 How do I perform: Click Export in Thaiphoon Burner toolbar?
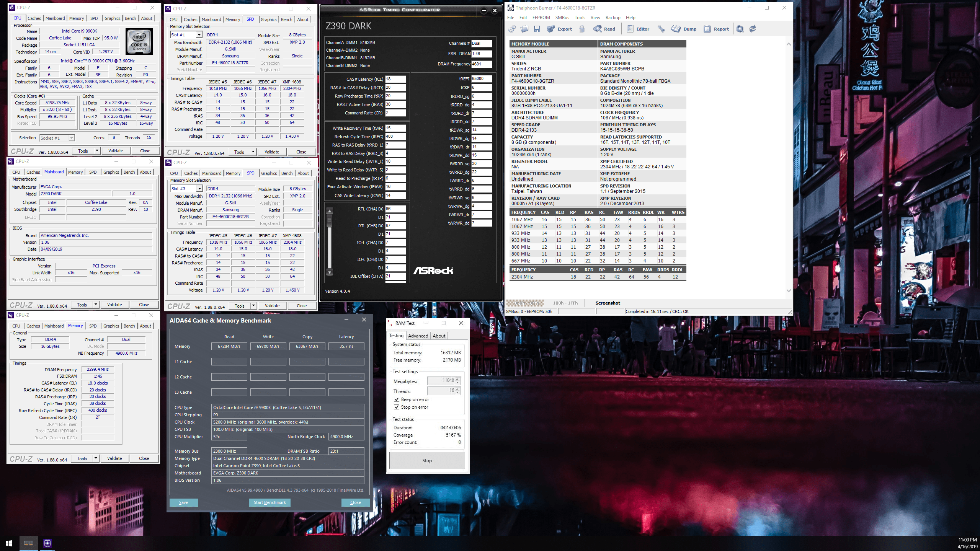click(559, 29)
